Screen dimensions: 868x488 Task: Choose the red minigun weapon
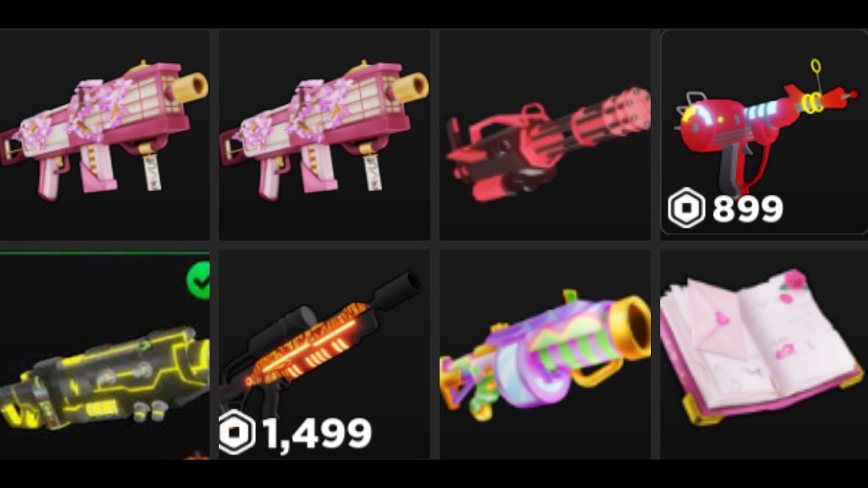[x=545, y=134]
